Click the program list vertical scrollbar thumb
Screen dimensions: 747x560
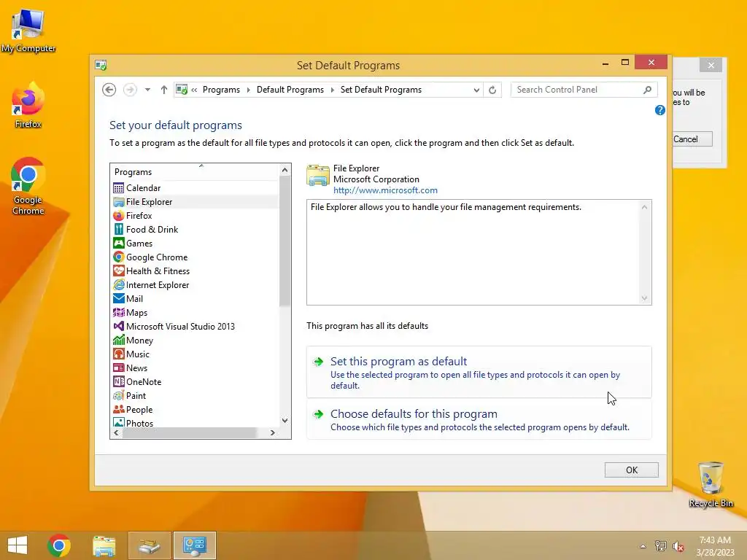[x=285, y=241]
